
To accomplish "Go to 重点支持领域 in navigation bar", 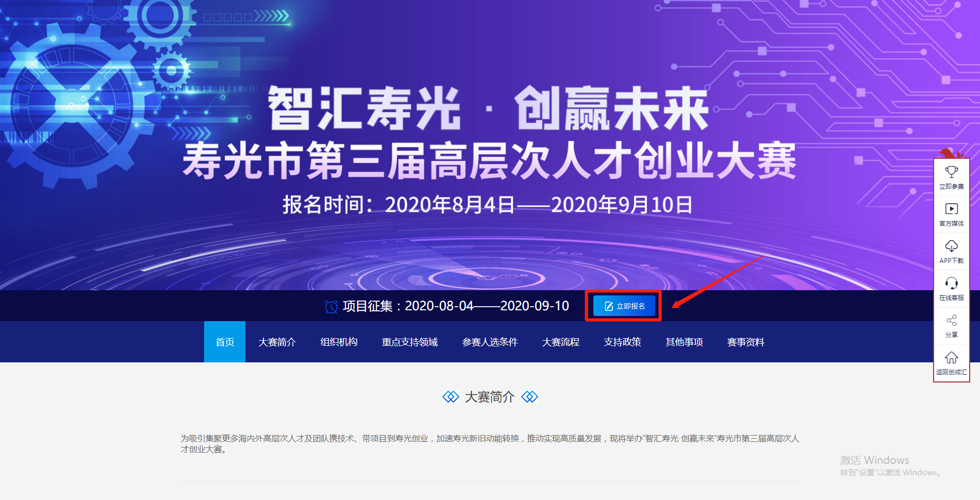I will tap(409, 342).
